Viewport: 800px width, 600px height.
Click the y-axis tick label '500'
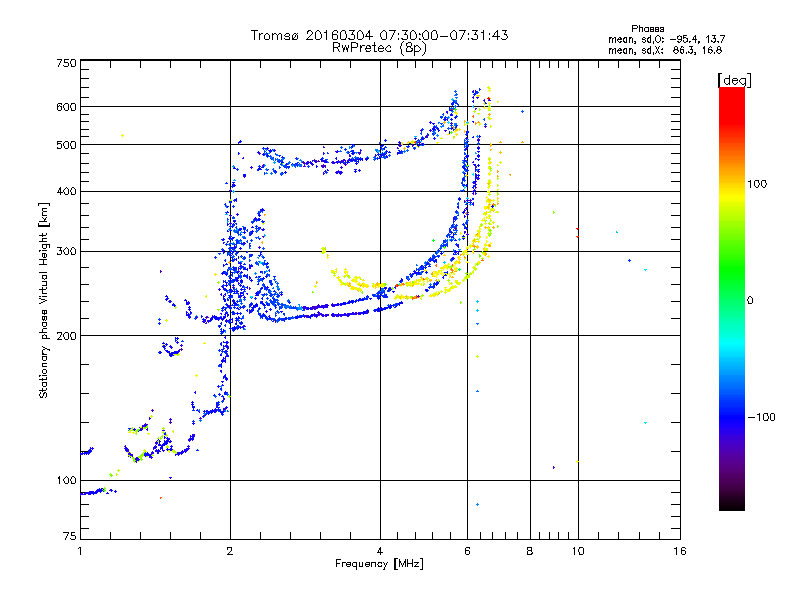pos(66,145)
